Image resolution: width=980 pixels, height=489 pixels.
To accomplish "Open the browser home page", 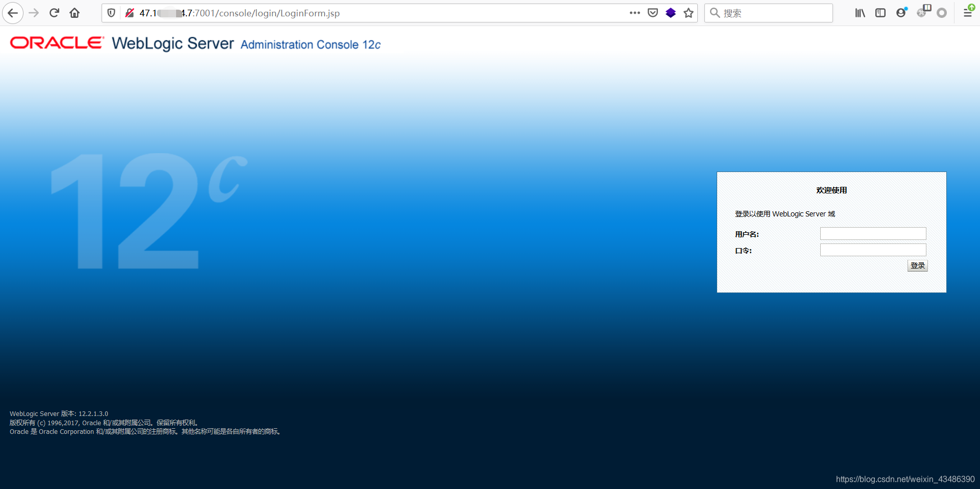I will pos(75,13).
